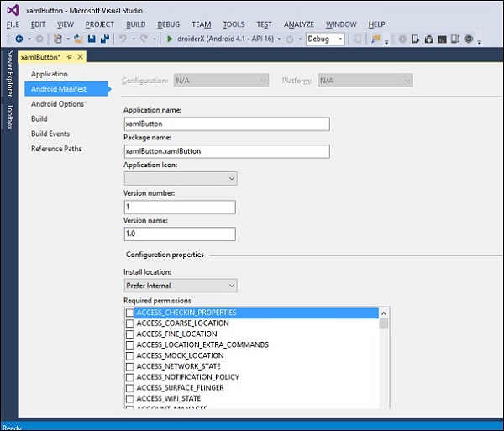Check ACCESS_COARSE_LOCATION permission
504x431 pixels.
pyautogui.click(x=129, y=323)
